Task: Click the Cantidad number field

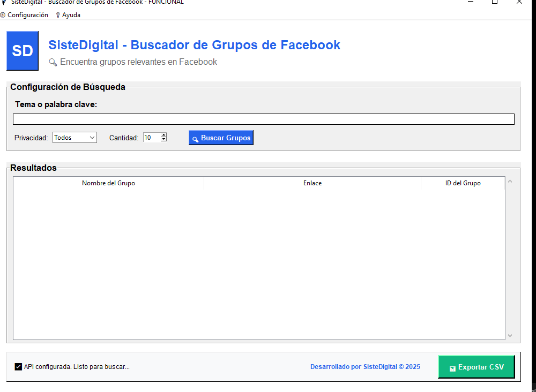Action: click(152, 138)
